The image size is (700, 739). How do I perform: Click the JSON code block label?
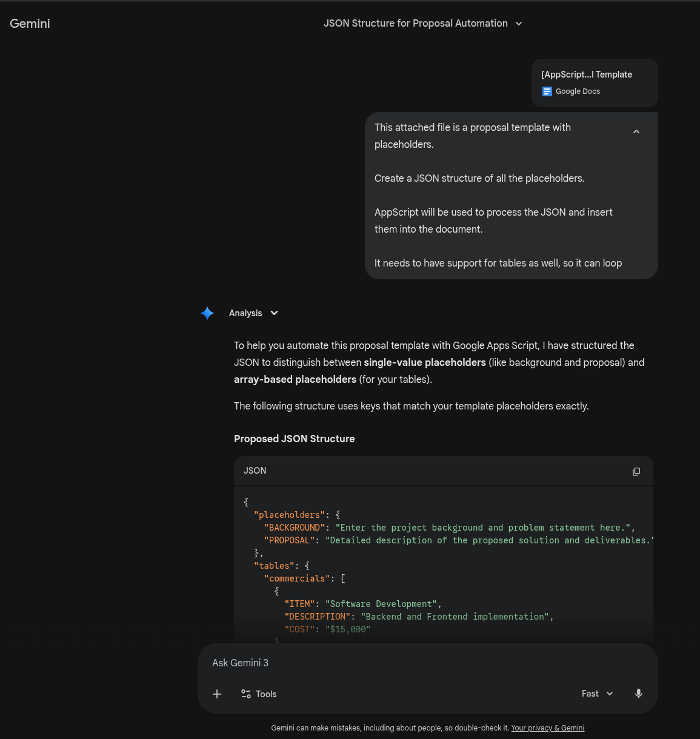(x=255, y=471)
